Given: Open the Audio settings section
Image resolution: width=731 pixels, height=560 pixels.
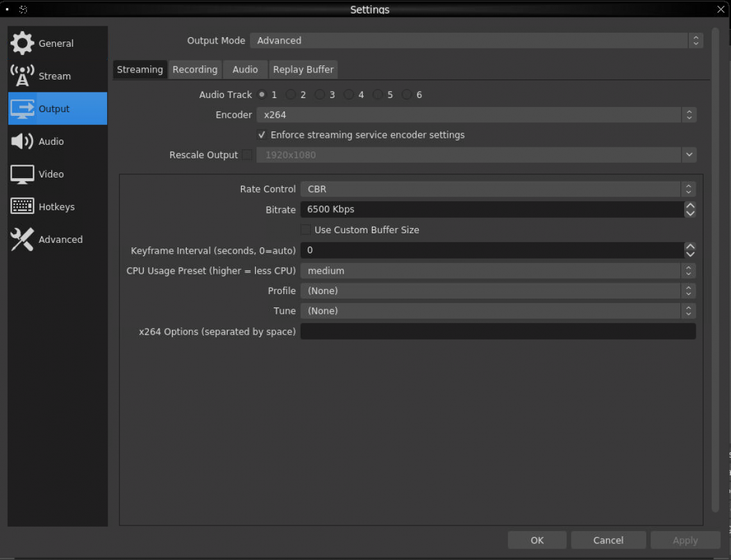Looking at the screenshot, I should 53,141.
